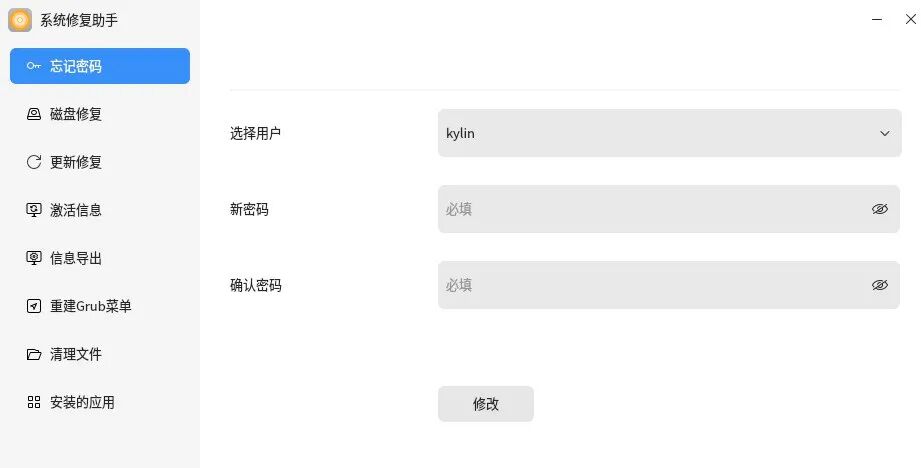
Task: Click the 信息导出 export icon
Action: pos(34,258)
